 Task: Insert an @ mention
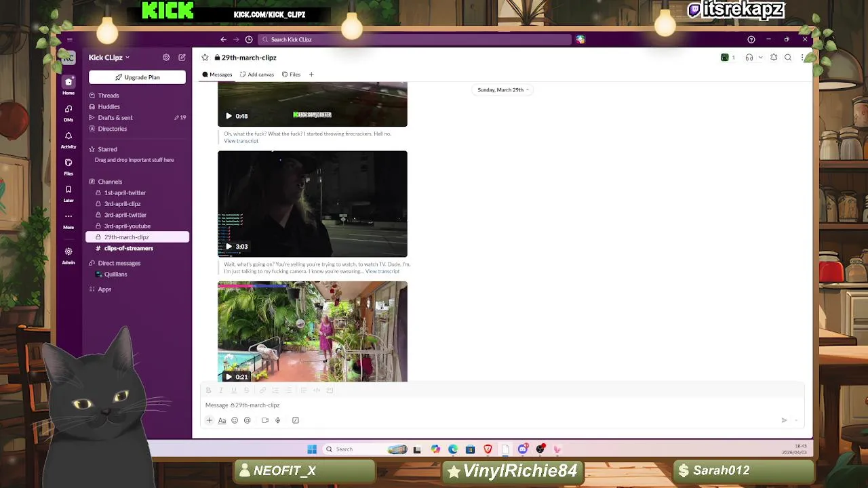tap(248, 420)
